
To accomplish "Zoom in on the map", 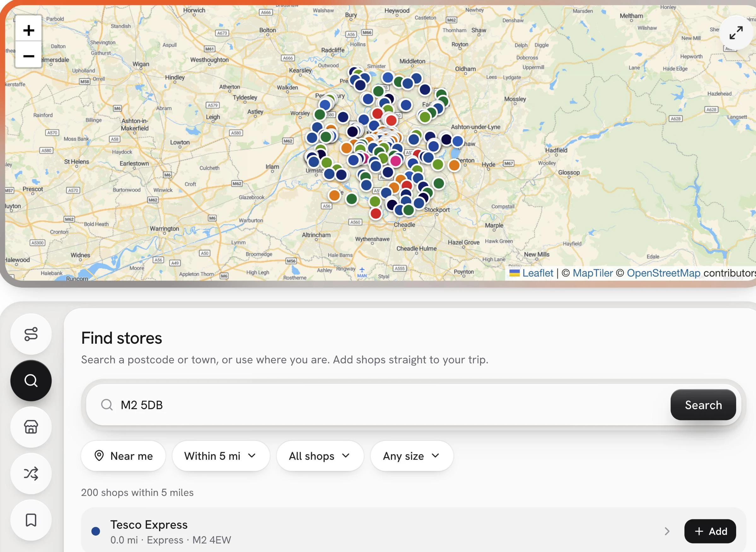I will pos(28,30).
